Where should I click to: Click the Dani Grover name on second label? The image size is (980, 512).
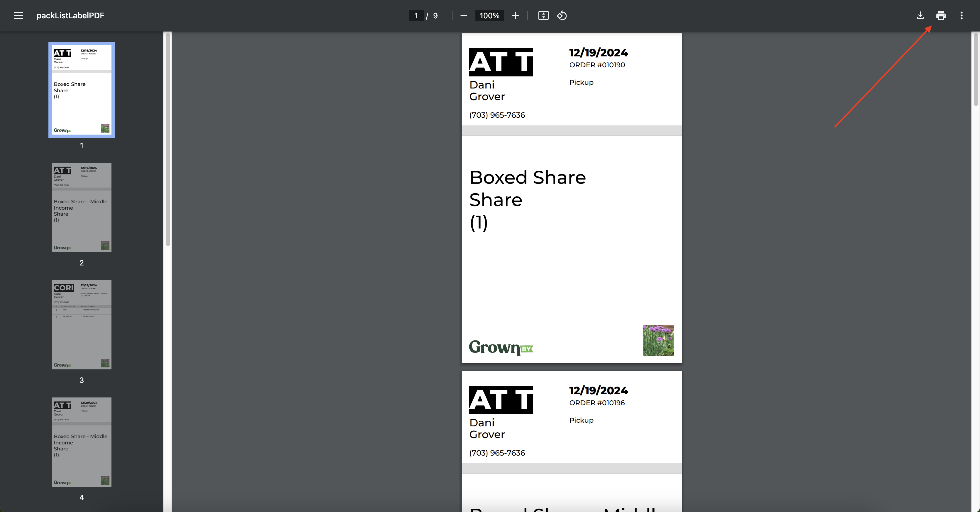click(x=487, y=428)
